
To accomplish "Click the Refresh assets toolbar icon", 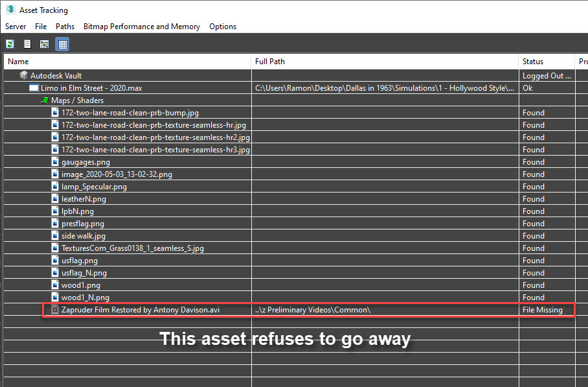I will point(9,44).
